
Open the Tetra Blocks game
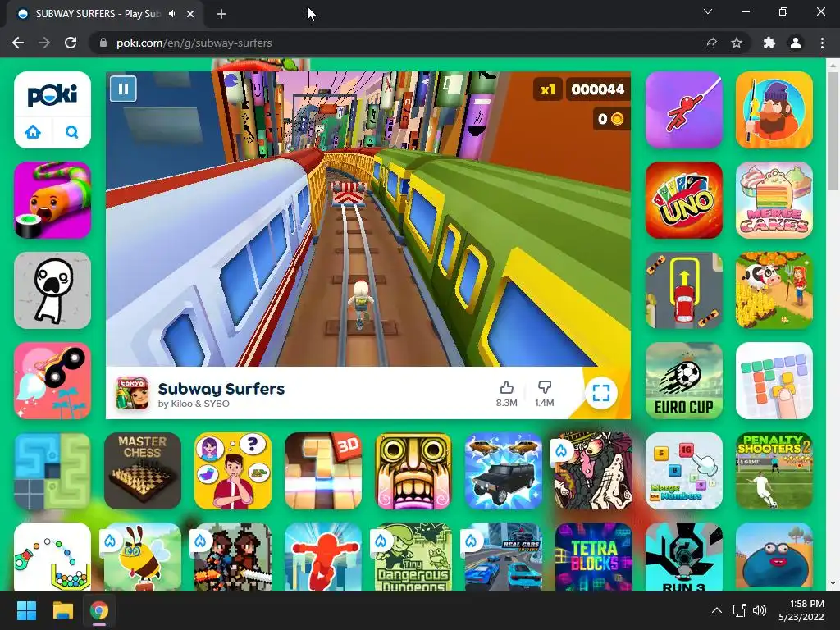click(x=594, y=557)
